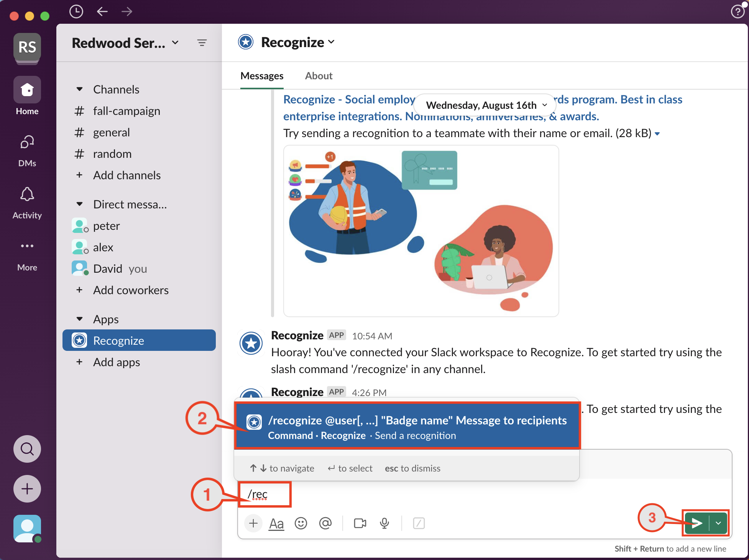Click Recognize avatar on the 10:54 AM message

click(251, 343)
